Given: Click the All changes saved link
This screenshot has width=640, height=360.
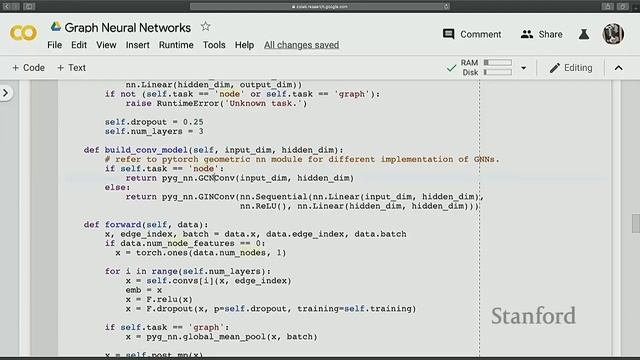Looking at the screenshot, I should tap(302, 45).
